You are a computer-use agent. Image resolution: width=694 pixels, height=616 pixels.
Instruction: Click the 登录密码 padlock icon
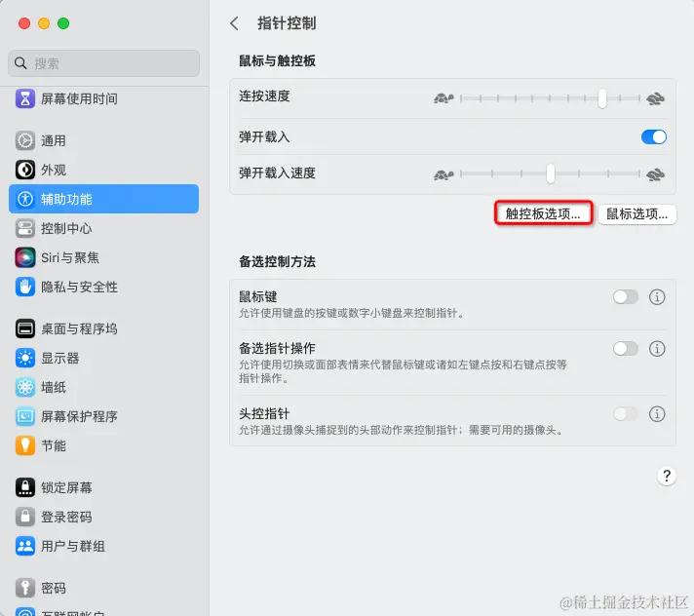(25, 517)
